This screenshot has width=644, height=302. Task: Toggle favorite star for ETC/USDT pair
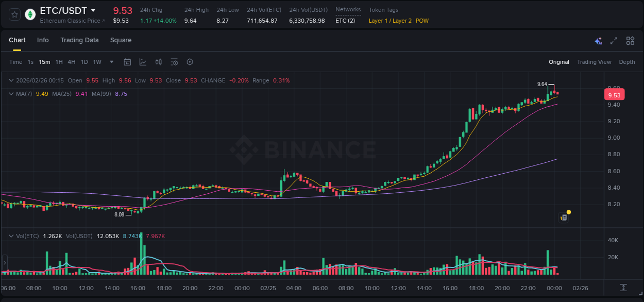pyautogui.click(x=14, y=14)
